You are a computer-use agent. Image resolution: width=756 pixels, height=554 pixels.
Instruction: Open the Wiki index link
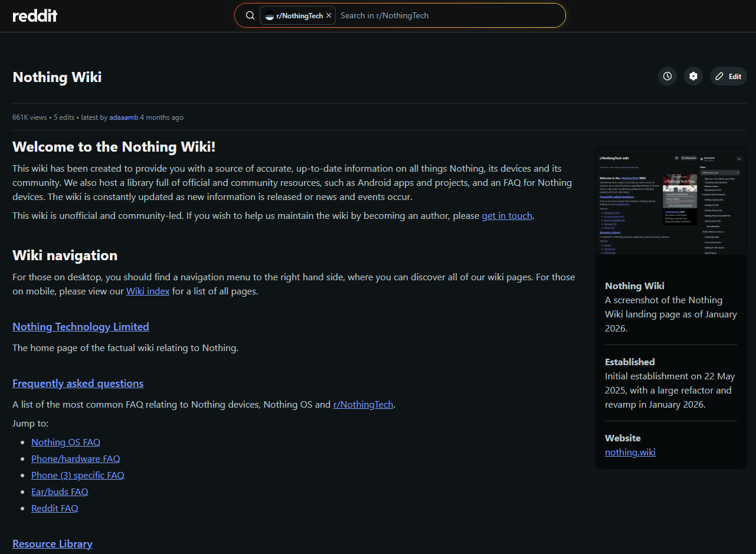[x=148, y=291]
